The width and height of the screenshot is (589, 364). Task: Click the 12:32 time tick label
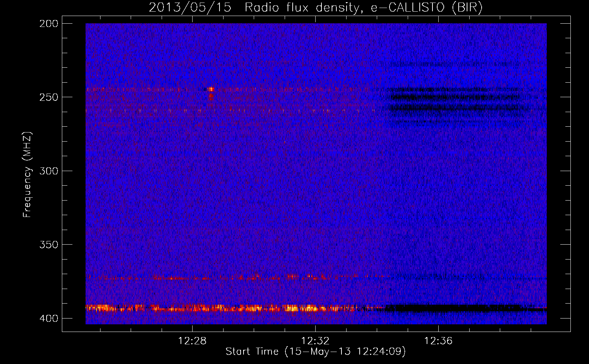(315, 341)
